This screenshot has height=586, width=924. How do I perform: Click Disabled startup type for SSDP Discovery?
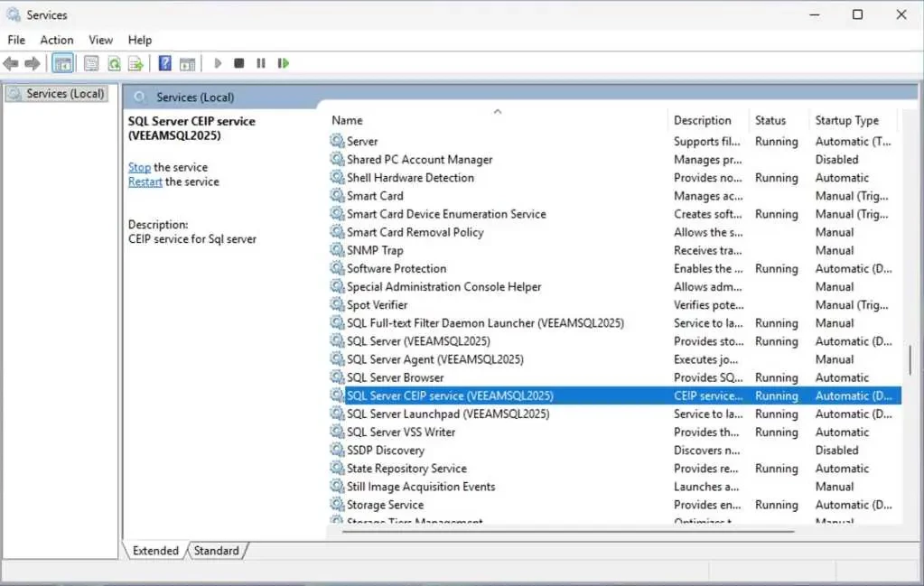(836, 450)
